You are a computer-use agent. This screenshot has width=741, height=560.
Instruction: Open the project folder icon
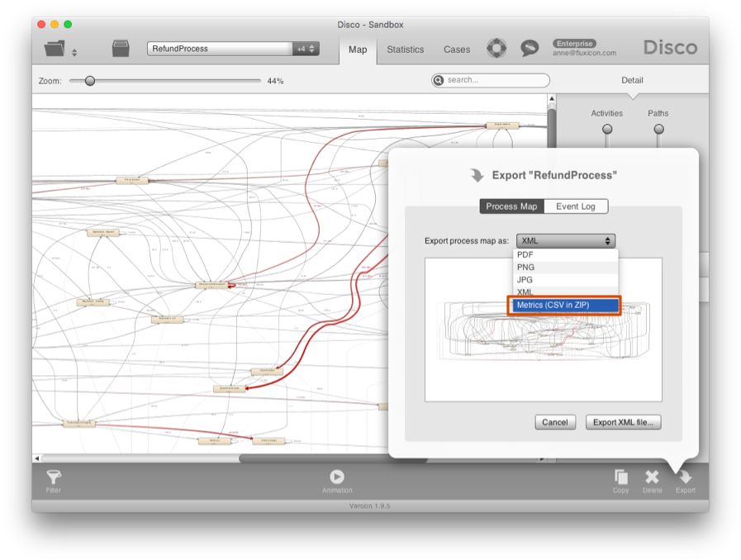pos(55,48)
